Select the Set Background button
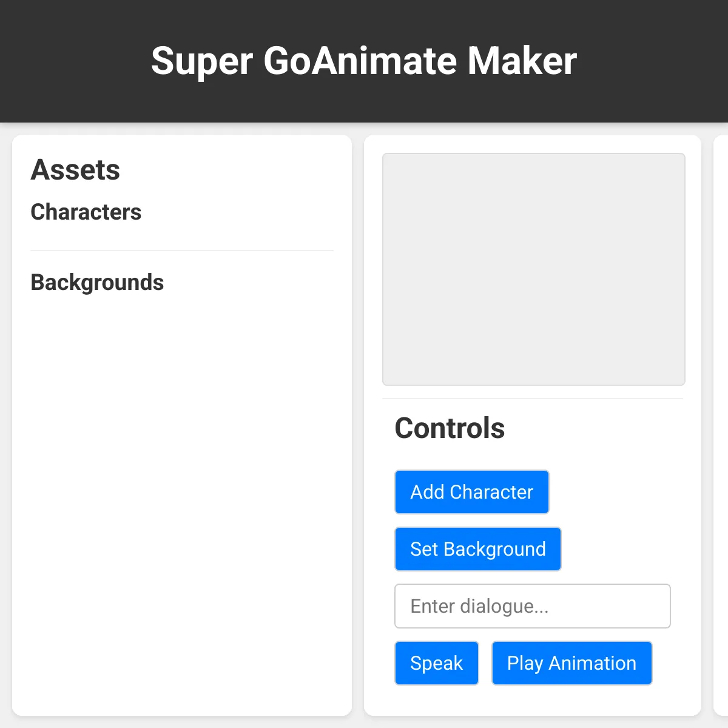Viewport: 728px width, 728px height. tap(478, 549)
